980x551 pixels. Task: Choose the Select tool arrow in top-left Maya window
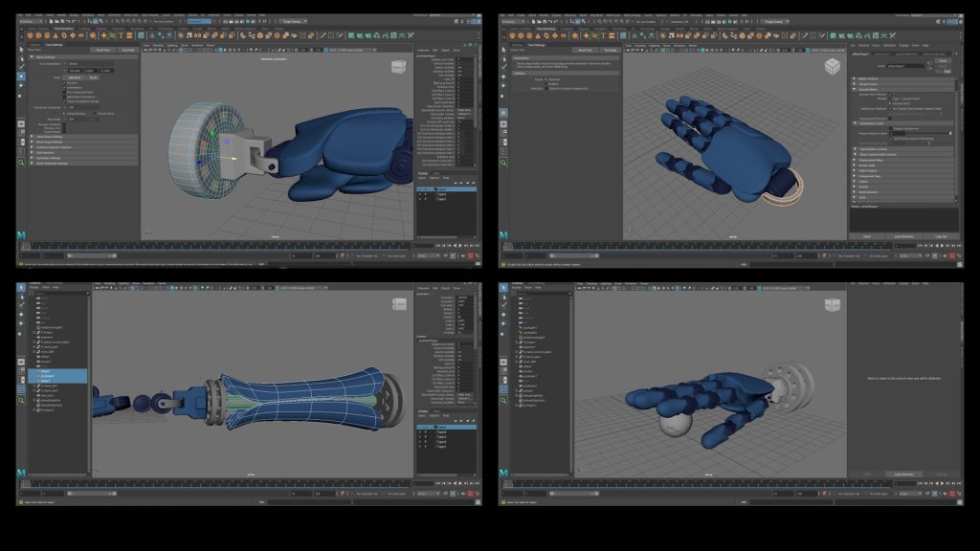pyautogui.click(x=21, y=50)
